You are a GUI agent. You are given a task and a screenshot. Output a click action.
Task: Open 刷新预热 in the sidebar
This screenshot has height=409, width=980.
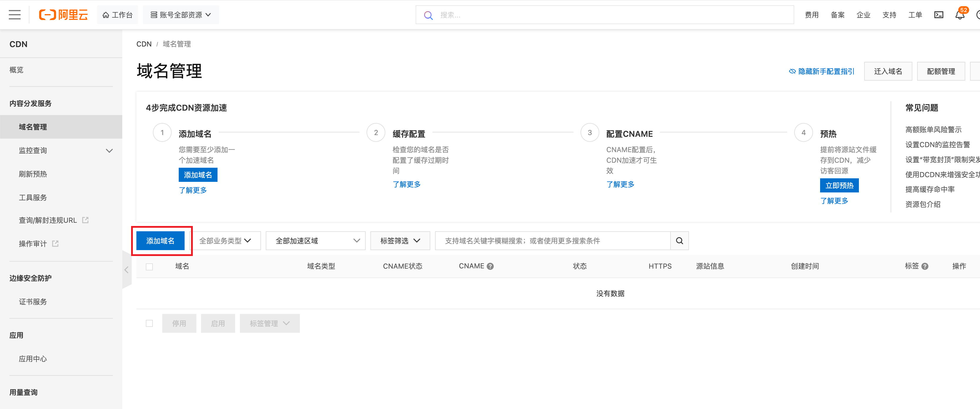point(33,174)
